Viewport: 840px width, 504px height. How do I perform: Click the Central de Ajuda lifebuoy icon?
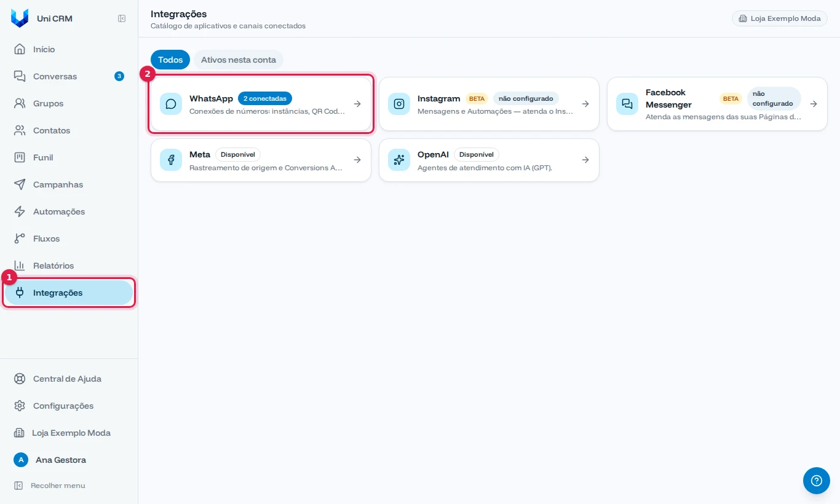[x=20, y=379]
